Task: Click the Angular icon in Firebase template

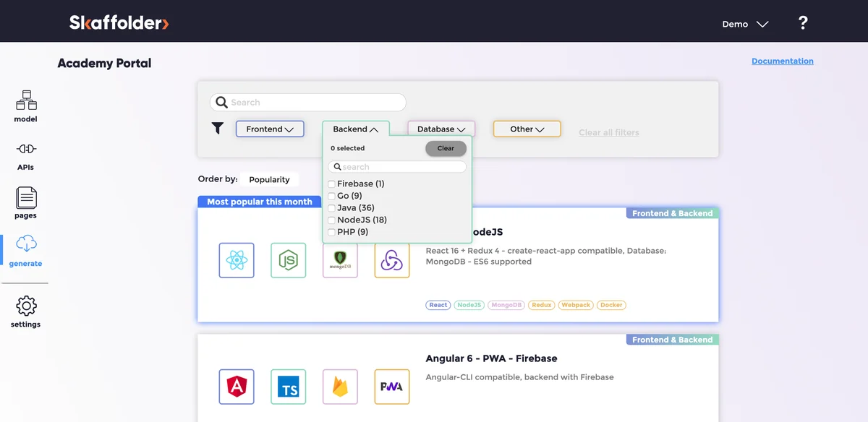Action: point(237,387)
